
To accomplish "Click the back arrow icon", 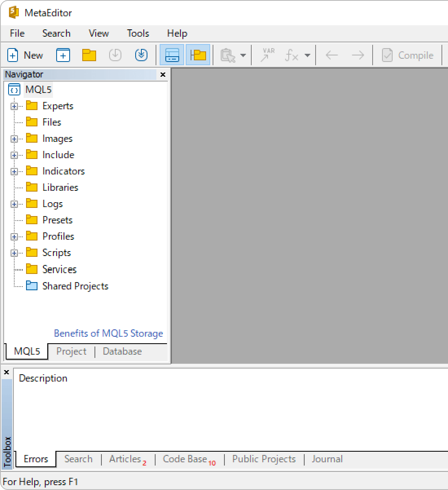I will coord(332,55).
